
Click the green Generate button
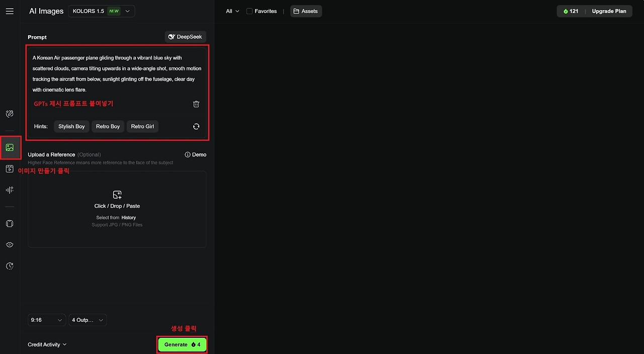182,344
